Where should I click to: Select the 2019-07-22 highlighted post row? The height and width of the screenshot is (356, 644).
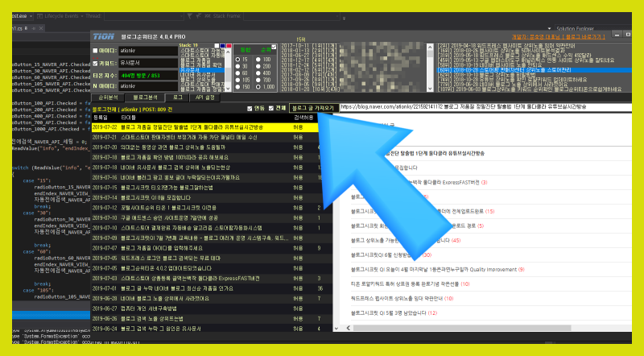pos(205,127)
